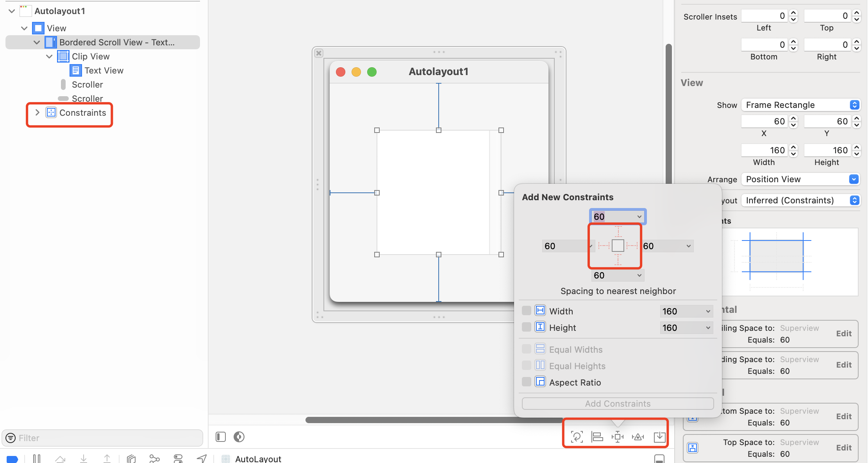Check the Equal Widths constraint option
868x463 pixels.
pyautogui.click(x=526, y=349)
